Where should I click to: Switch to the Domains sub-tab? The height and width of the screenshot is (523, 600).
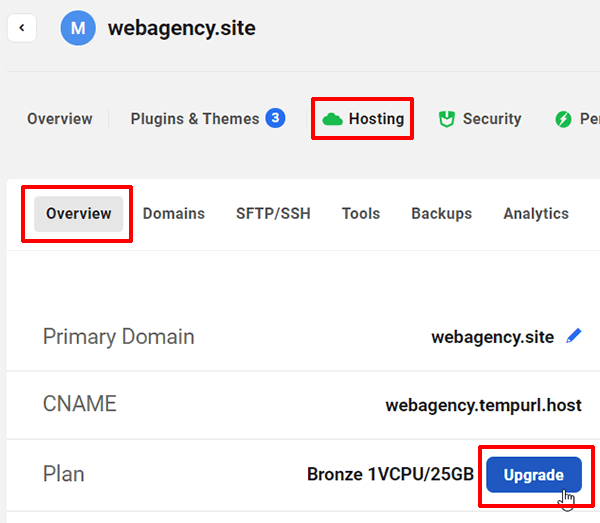[173, 214]
